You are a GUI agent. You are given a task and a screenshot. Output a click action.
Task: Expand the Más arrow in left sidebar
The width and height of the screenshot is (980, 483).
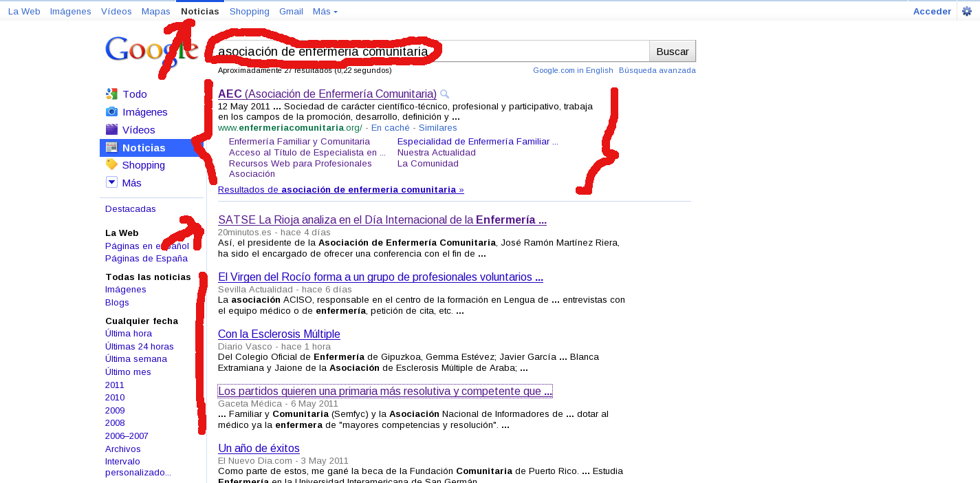click(x=111, y=182)
